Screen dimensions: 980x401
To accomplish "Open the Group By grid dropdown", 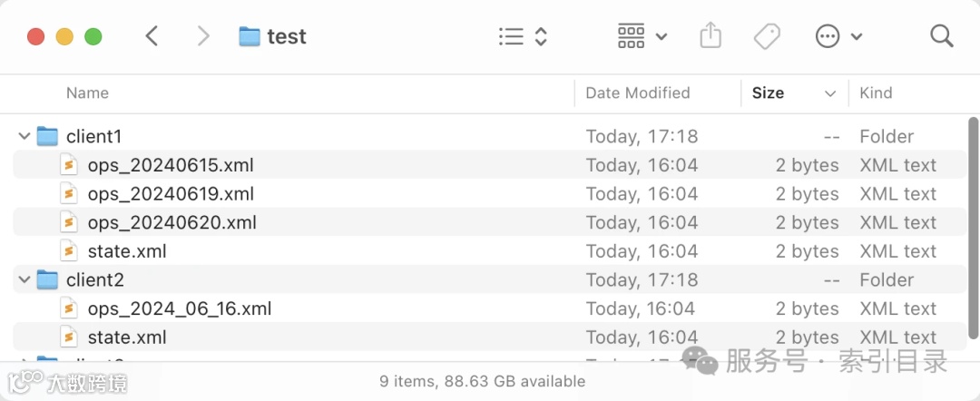I will tap(642, 36).
